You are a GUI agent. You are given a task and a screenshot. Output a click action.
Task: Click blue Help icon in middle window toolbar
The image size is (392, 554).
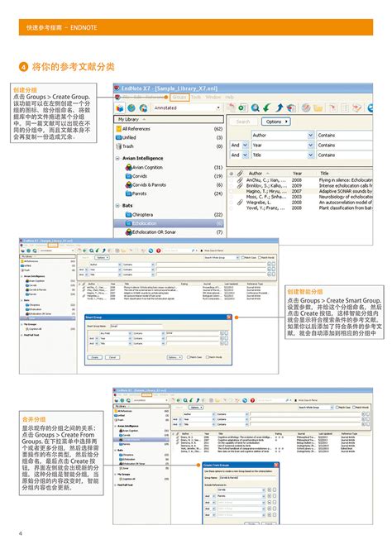(x=151, y=251)
